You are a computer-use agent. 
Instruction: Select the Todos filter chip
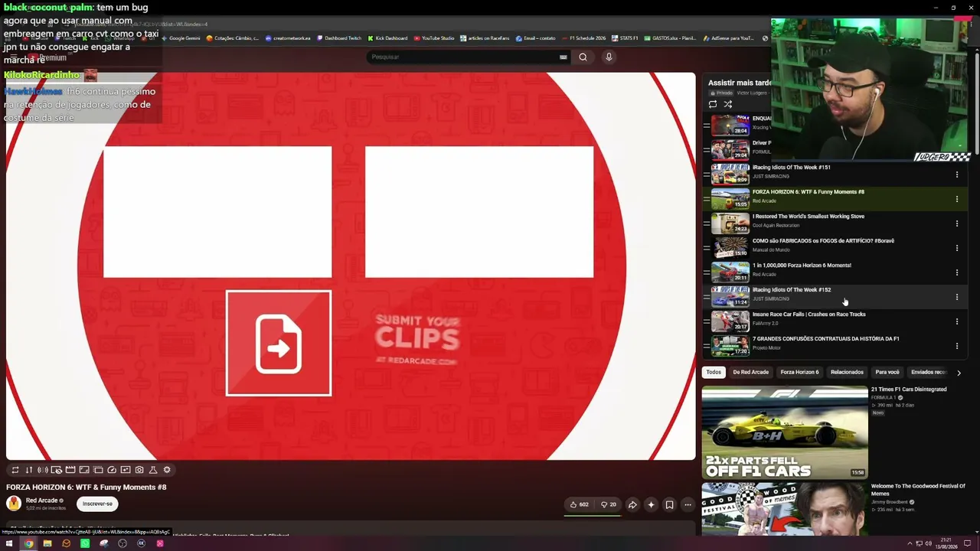point(714,373)
